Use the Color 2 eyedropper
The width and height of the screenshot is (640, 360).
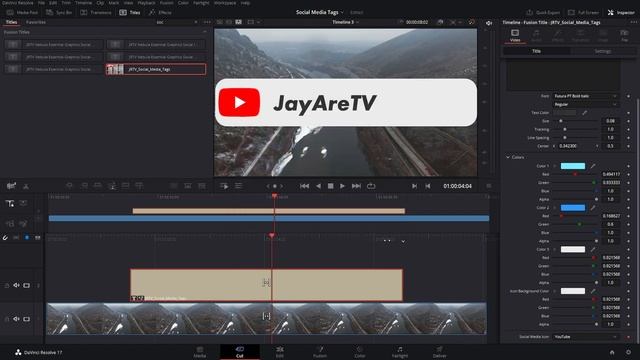coord(593,208)
